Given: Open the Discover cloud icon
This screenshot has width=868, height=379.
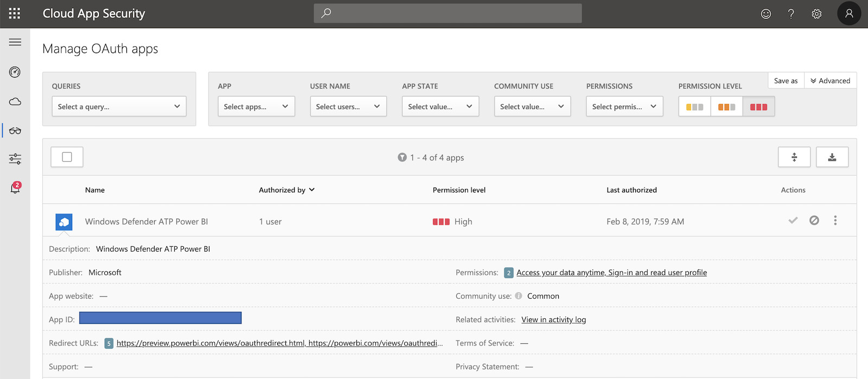Looking at the screenshot, I should [15, 101].
